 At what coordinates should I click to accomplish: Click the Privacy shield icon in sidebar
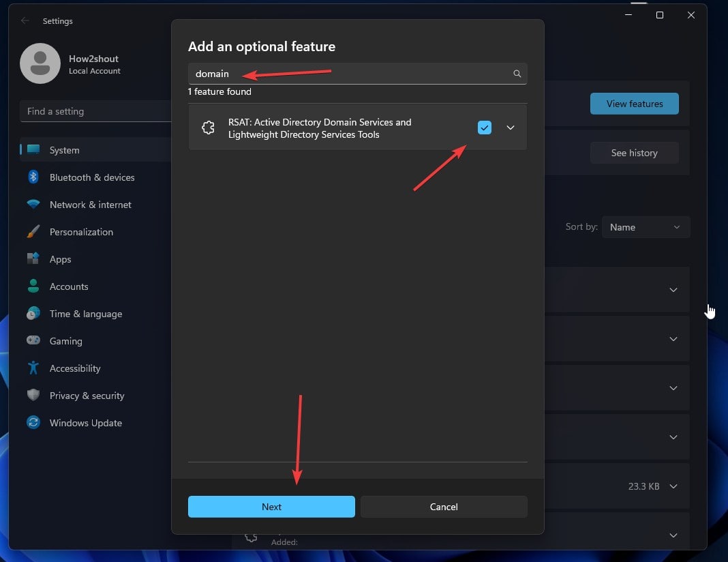pyautogui.click(x=33, y=395)
